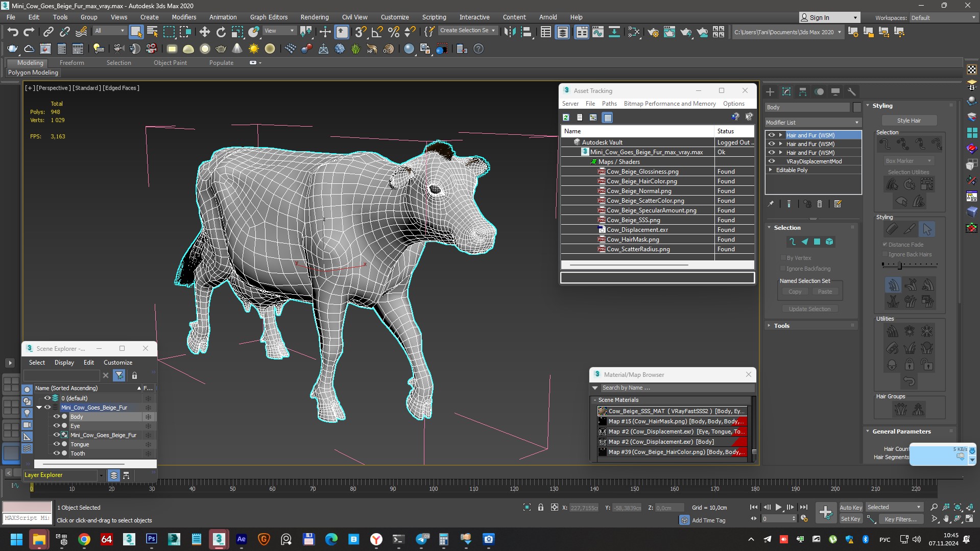
Task: Click the Body object color swatch
Action: point(856,107)
